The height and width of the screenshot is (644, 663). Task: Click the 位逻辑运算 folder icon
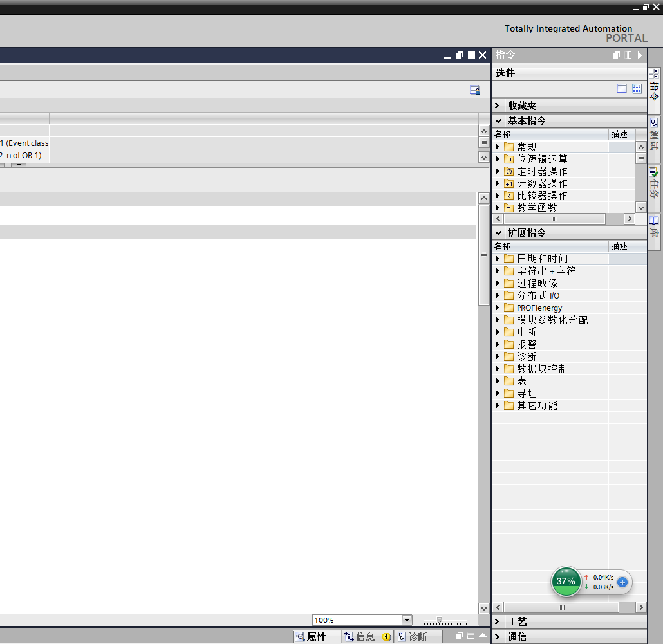(x=509, y=160)
